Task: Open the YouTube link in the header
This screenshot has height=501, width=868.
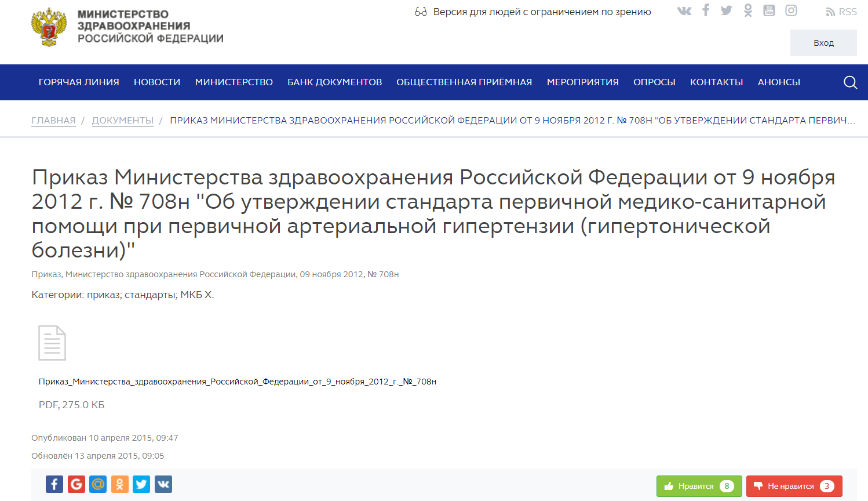Action: coord(769,10)
